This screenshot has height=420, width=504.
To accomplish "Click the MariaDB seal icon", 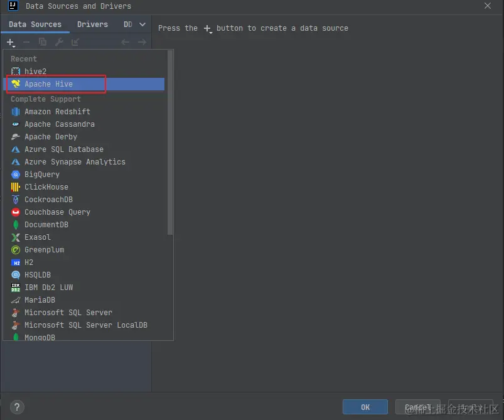I will pos(16,300).
